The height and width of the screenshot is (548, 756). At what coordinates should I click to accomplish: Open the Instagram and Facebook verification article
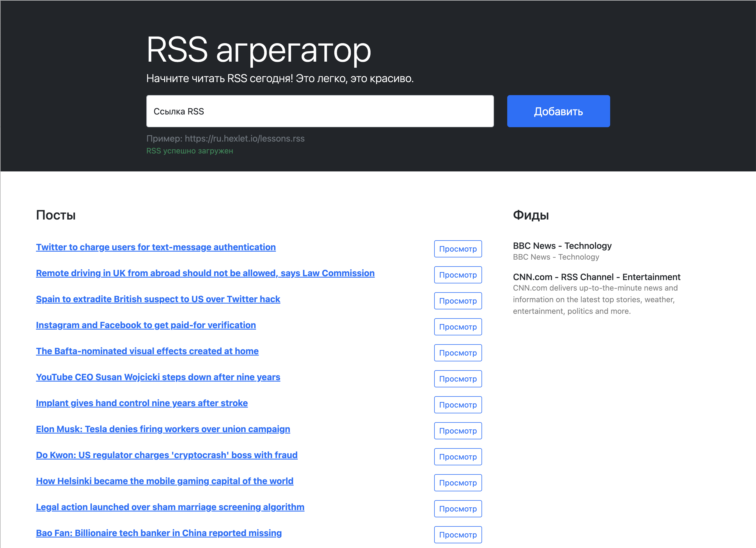[x=146, y=325]
